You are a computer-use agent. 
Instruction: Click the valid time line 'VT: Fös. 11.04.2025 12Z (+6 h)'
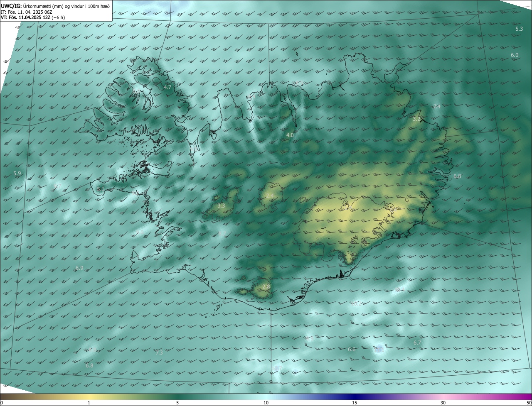33,17
